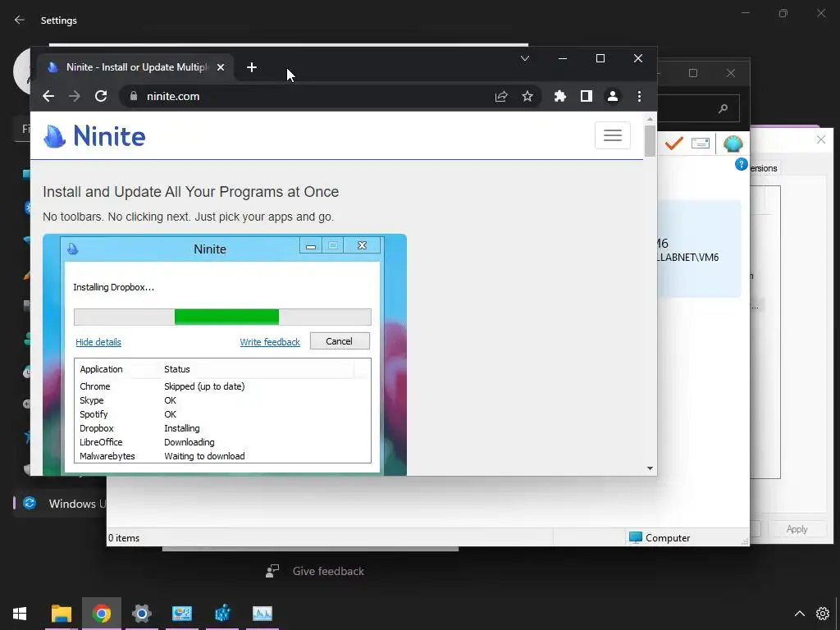Click the Apply button in the right dialog

point(797,529)
